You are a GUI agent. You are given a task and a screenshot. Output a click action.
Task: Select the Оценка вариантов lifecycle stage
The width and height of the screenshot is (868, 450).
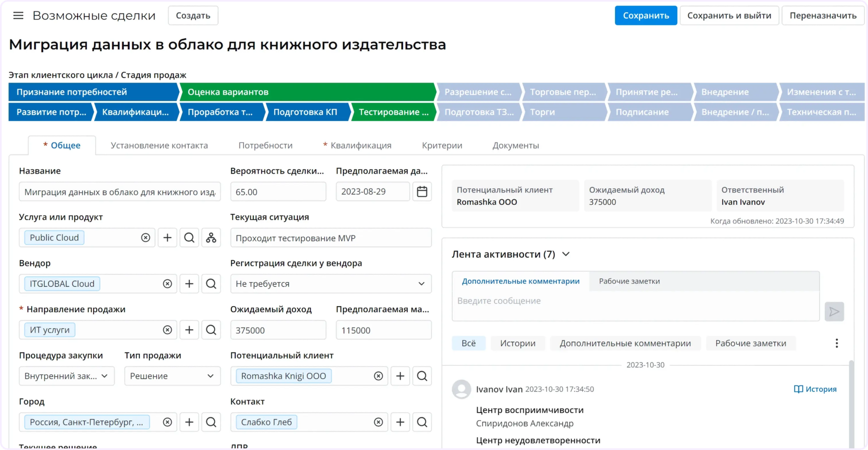[307, 92]
